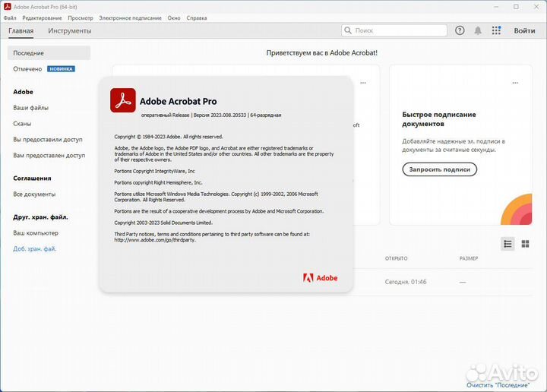Viewport: 547px width, 392px height.
Task: Select Последние in the sidebar
Action: coord(49,53)
